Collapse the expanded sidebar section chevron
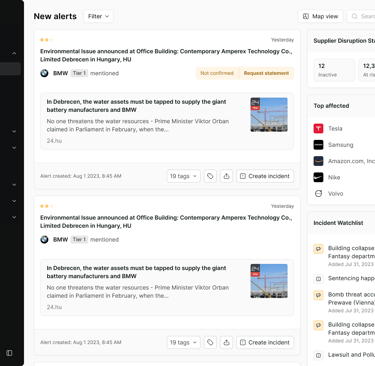 [x=14, y=53]
